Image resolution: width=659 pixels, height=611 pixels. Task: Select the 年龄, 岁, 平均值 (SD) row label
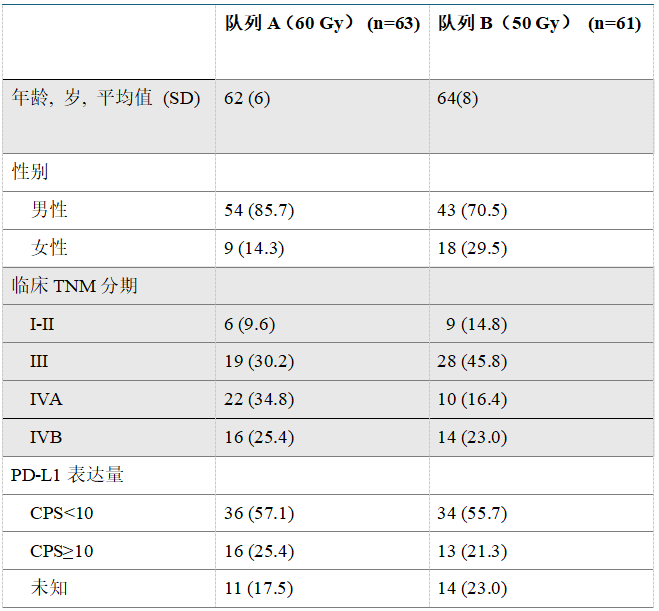coord(105,98)
